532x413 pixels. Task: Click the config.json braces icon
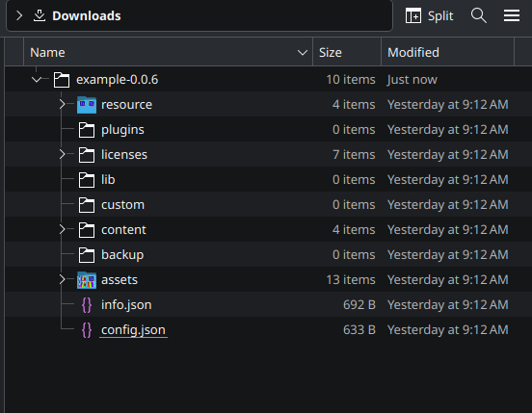[x=87, y=330]
